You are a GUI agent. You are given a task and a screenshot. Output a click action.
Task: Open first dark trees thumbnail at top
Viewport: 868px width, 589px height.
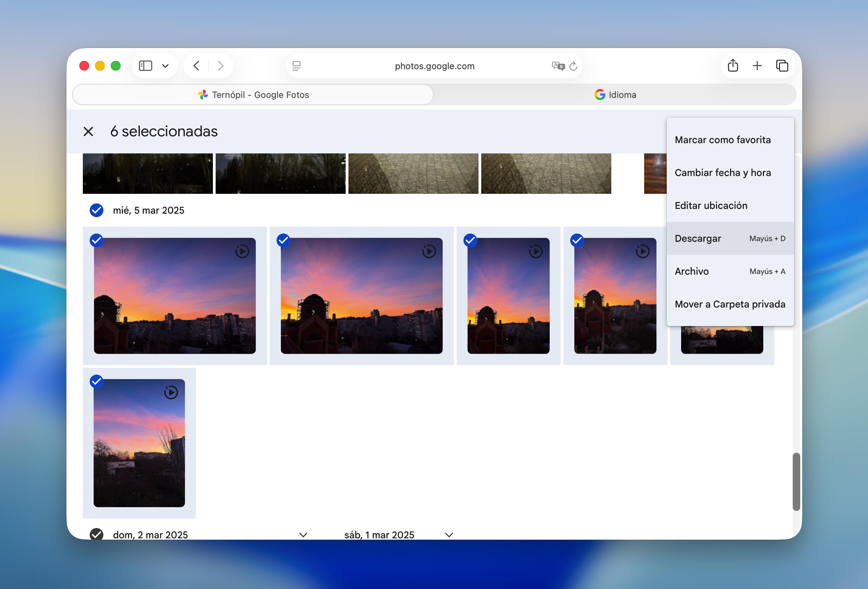click(x=148, y=173)
